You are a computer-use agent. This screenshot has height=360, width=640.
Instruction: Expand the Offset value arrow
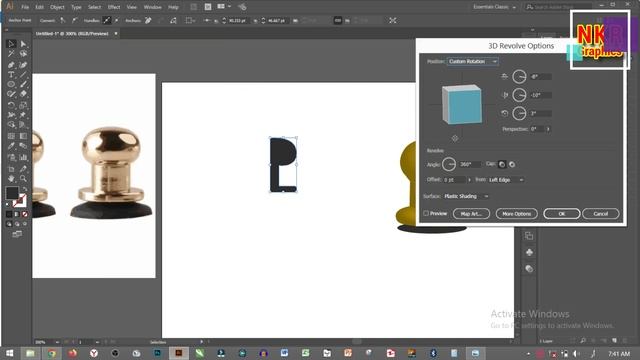point(469,180)
